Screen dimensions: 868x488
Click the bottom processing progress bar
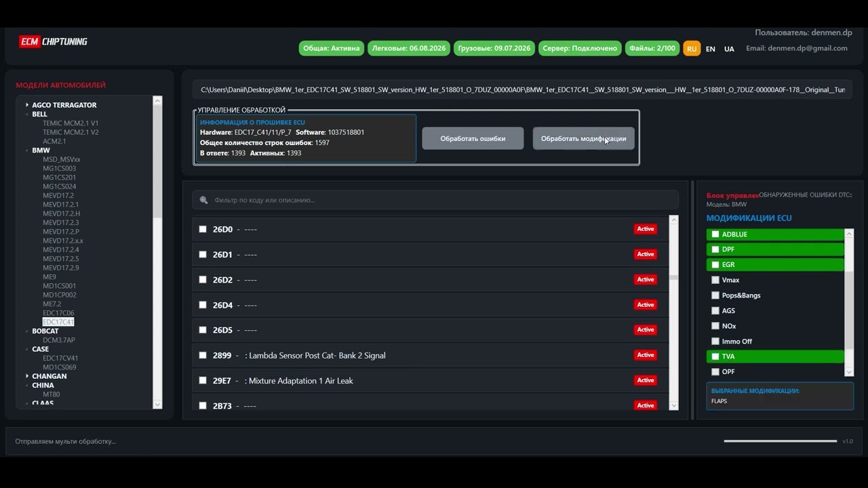[x=781, y=441]
